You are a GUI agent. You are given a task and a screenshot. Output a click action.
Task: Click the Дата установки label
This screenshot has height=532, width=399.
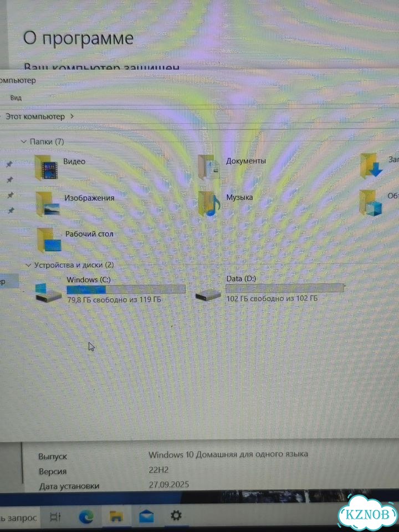(69, 486)
